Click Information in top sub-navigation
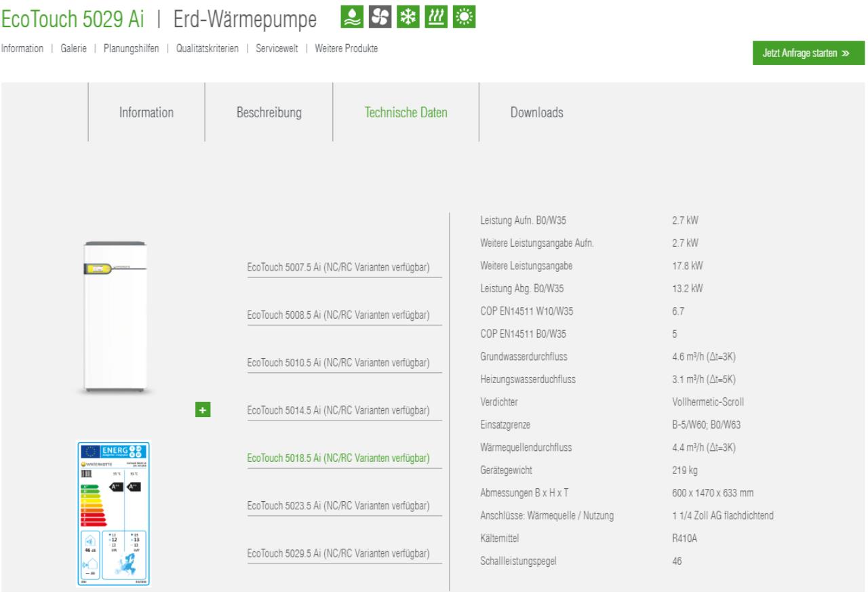 (22, 48)
